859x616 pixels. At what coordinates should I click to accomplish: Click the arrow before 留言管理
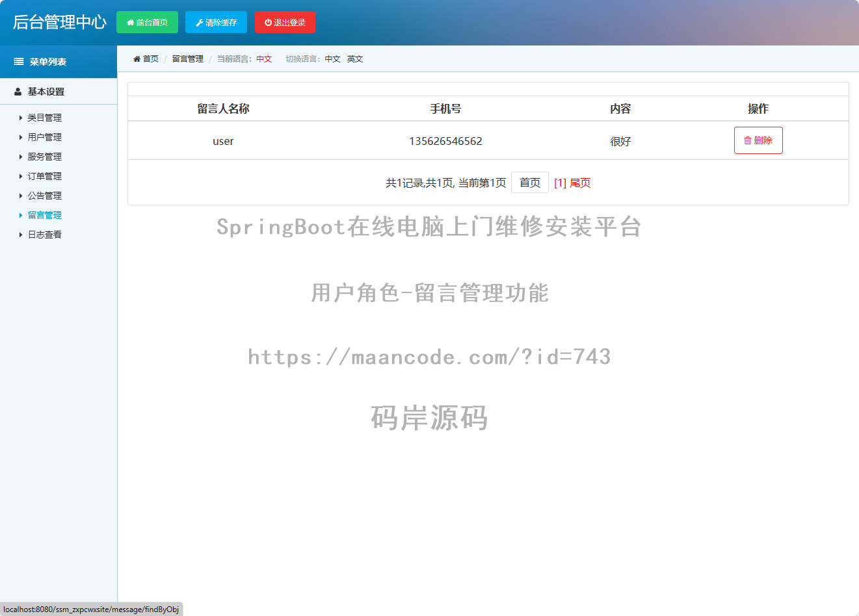pyautogui.click(x=21, y=215)
